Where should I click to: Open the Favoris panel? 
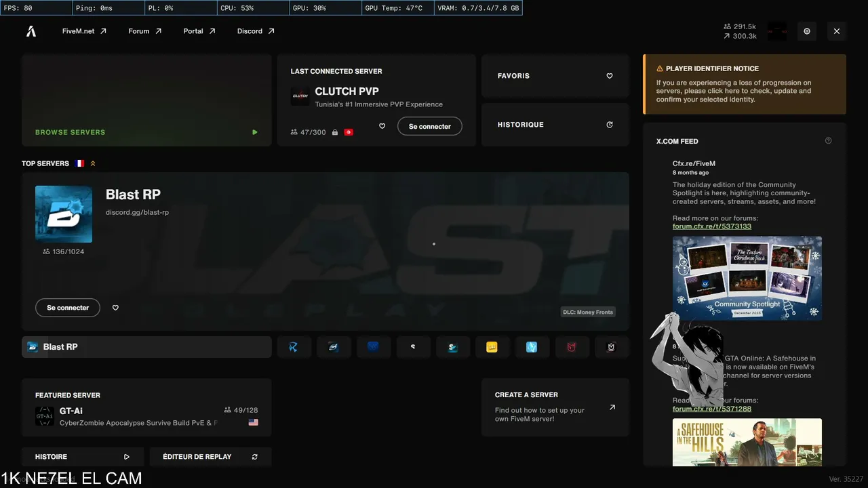tap(555, 76)
